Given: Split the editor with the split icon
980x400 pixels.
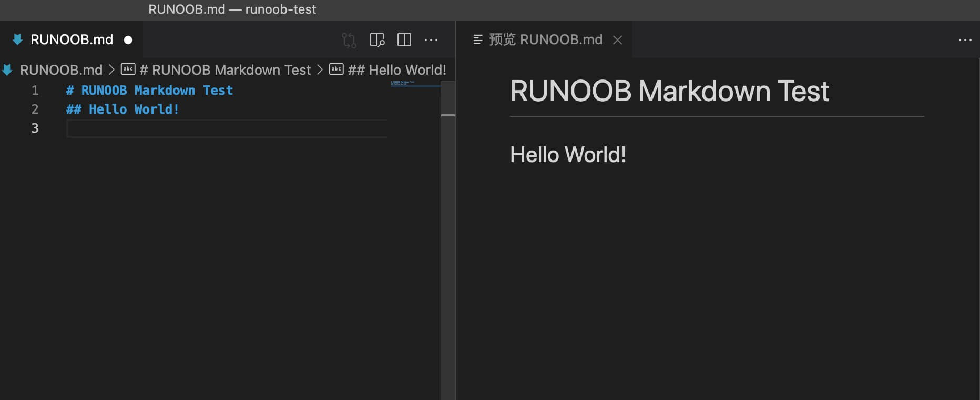Looking at the screenshot, I should click(404, 40).
